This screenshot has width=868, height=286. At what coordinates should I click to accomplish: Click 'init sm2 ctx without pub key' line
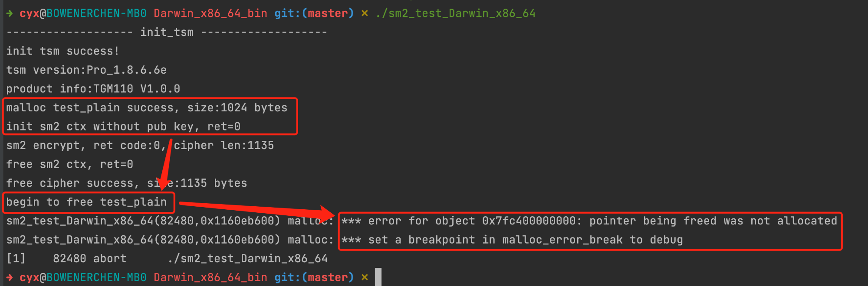pyautogui.click(x=123, y=127)
